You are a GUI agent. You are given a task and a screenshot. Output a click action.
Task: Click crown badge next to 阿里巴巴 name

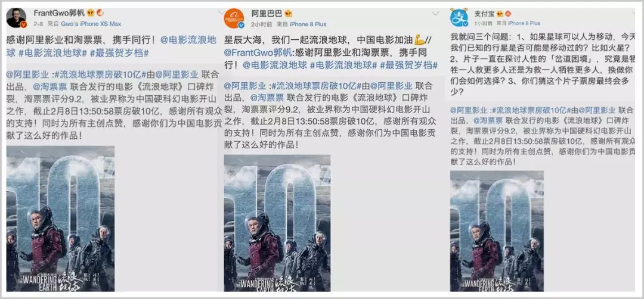pos(289,13)
